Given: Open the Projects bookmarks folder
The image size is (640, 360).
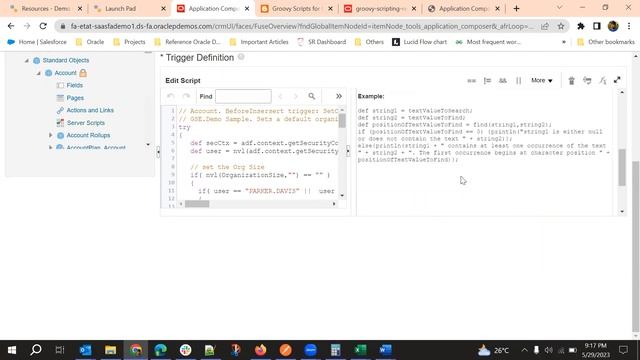Looking at the screenshot, I should [x=129, y=42].
